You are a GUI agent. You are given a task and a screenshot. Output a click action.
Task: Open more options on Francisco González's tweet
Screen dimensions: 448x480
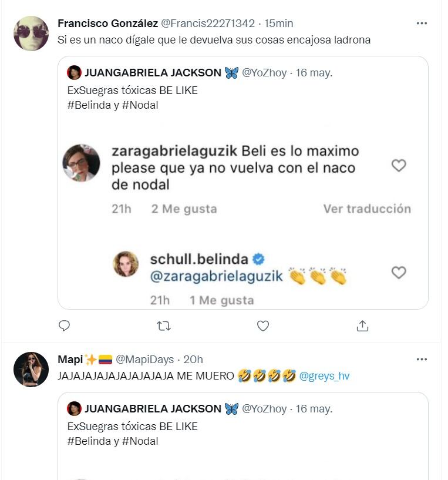pyautogui.click(x=422, y=24)
